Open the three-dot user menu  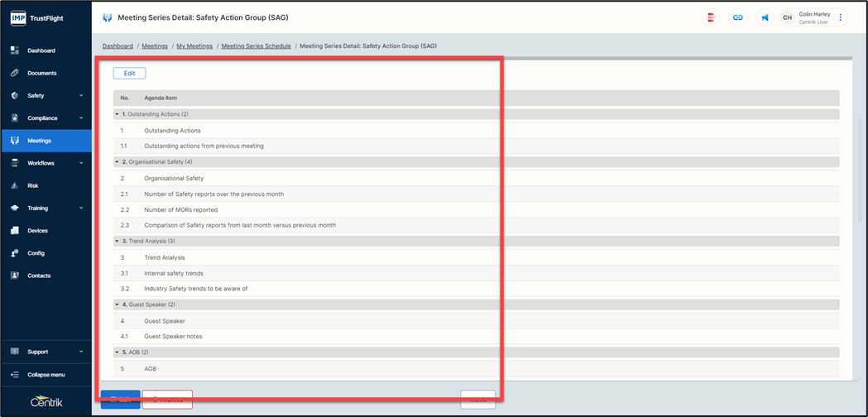[x=841, y=17]
